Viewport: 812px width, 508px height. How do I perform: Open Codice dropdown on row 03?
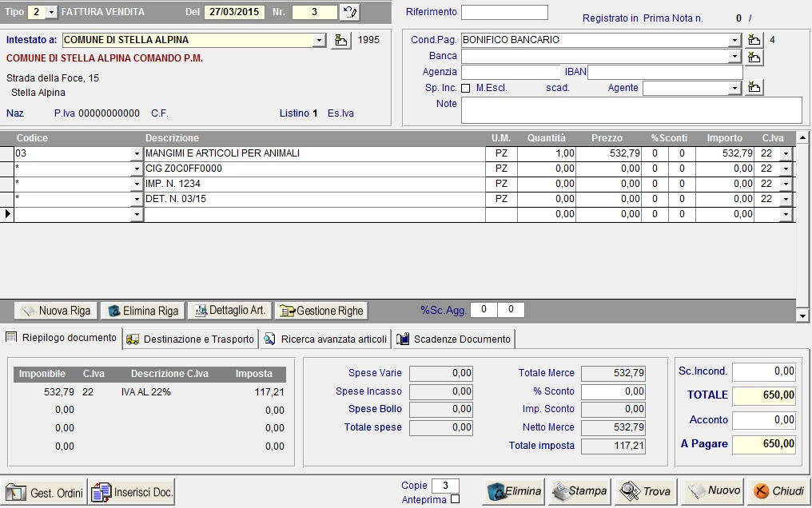pyautogui.click(x=137, y=153)
